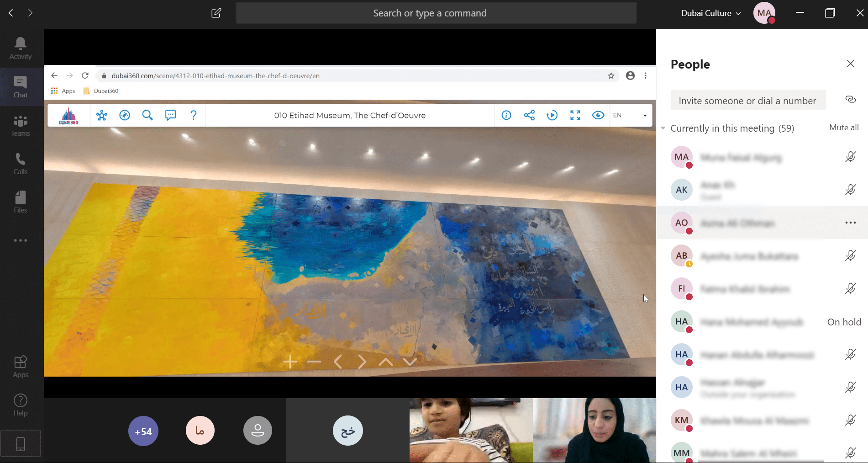The image size is (868, 463).
Task: Click the Dubai360 search magnifier icon
Action: pyautogui.click(x=147, y=115)
